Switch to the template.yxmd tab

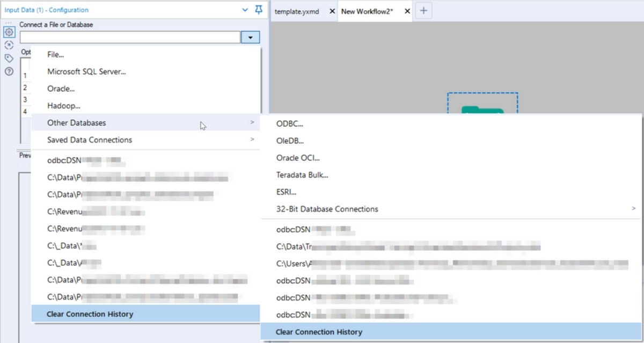pos(297,11)
